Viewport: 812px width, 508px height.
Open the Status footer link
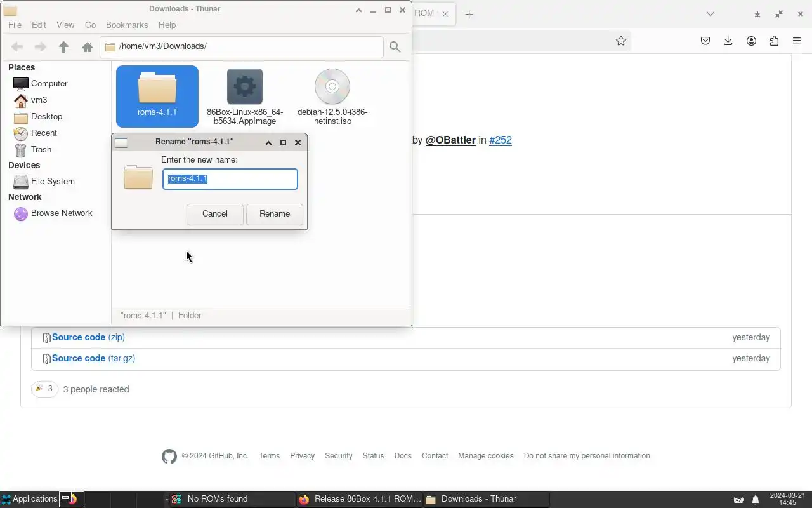[373, 456]
